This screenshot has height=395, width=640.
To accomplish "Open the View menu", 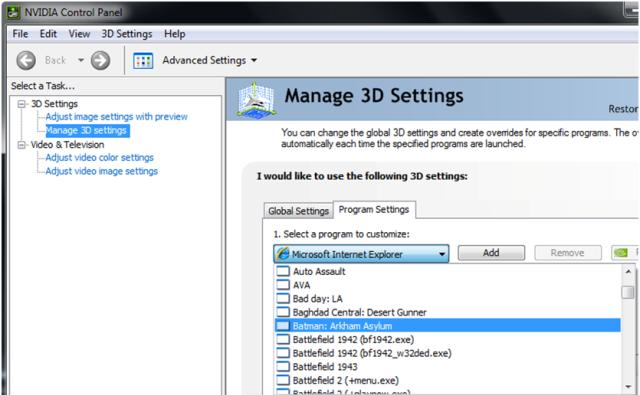I will point(79,34).
